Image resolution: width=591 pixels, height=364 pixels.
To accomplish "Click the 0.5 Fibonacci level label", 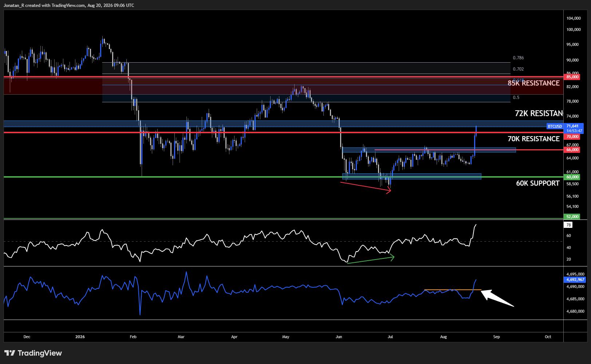I will (516, 98).
